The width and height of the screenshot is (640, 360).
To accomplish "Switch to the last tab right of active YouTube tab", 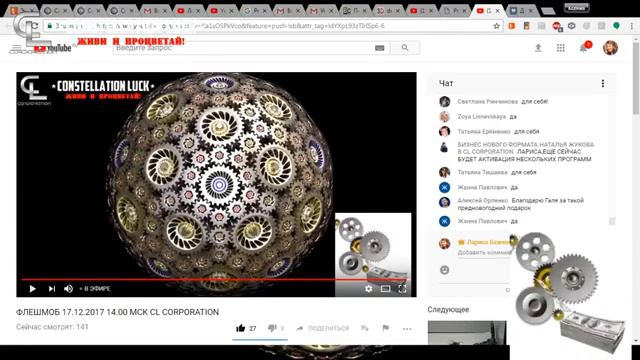I will point(522,11).
